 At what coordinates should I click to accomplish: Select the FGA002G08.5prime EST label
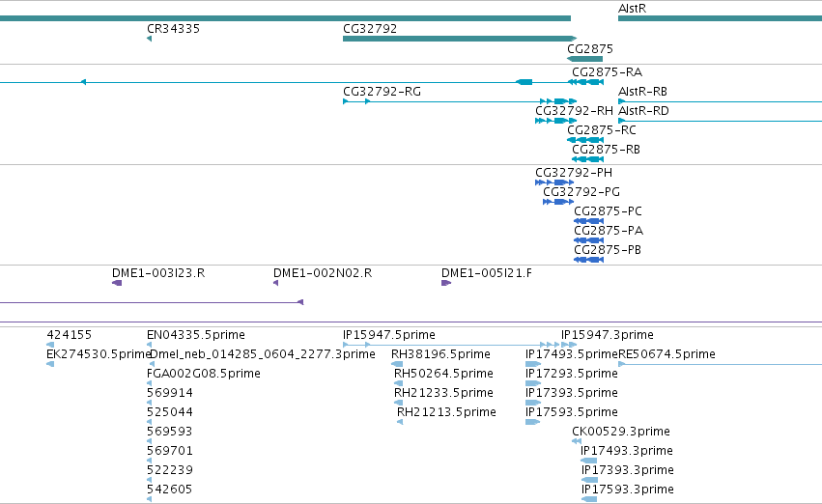point(204,374)
